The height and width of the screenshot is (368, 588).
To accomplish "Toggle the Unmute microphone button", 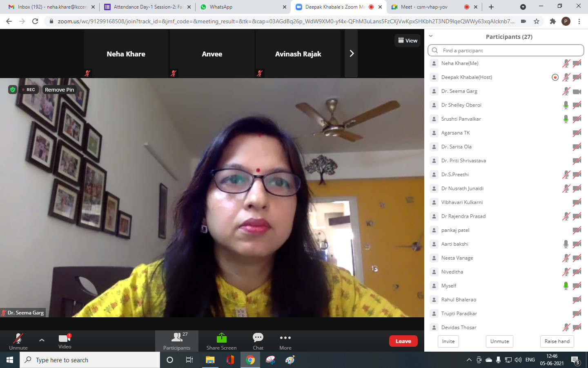I will tap(18, 339).
